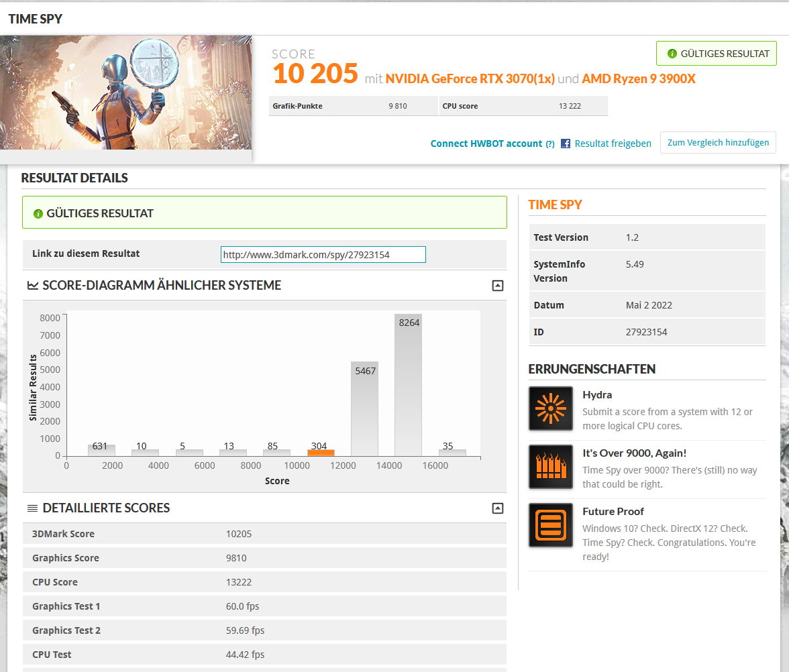
Task: Click 3DMark Score row value 10205
Action: pyautogui.click(x=239, y=534)
